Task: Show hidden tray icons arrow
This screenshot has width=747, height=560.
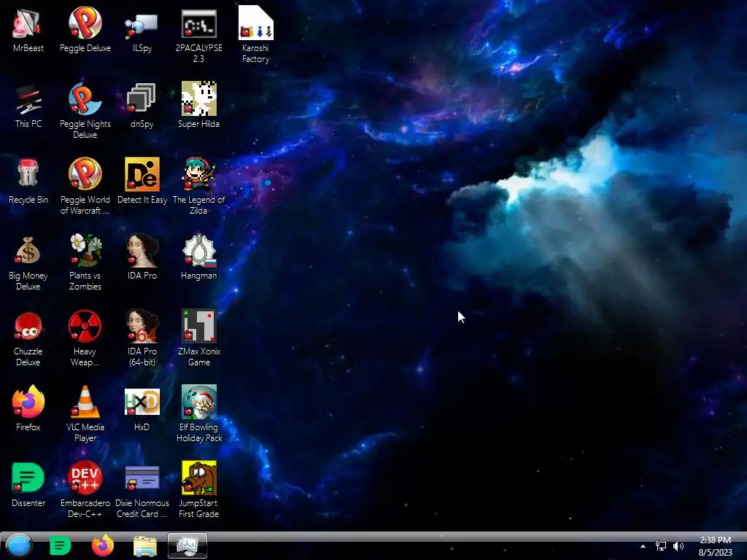Action: coord(643,546)
